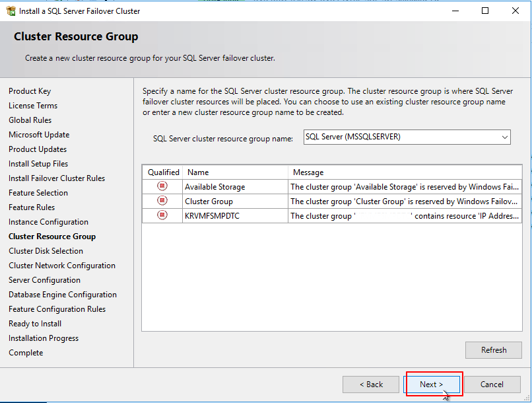Open the Feature Selection step
Viewport: 532px width, 403px height.
tap(38, 193)
